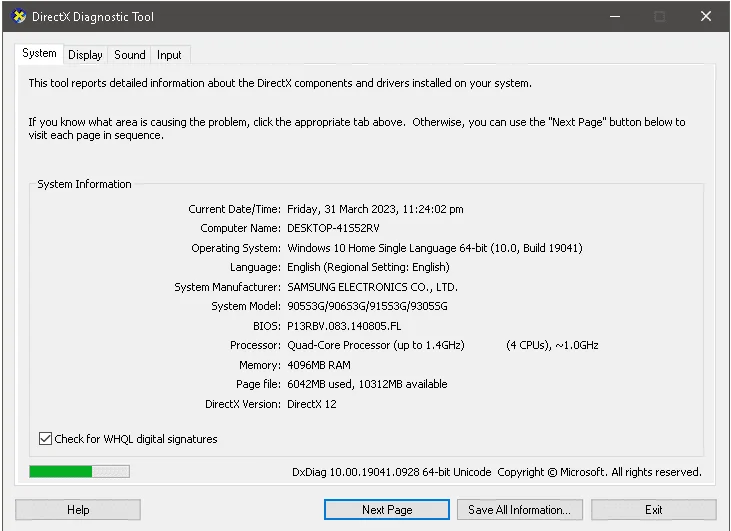This screenshot has height=531, width=731.
Task: Open the Input tab
Action: click(x=169, y=55)
